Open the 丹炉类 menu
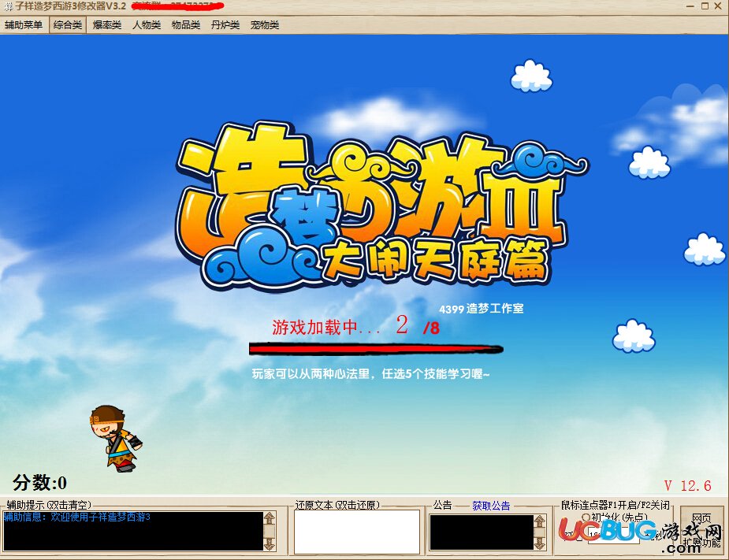Screen dimensions: 729x560 (x=225, y=24)
